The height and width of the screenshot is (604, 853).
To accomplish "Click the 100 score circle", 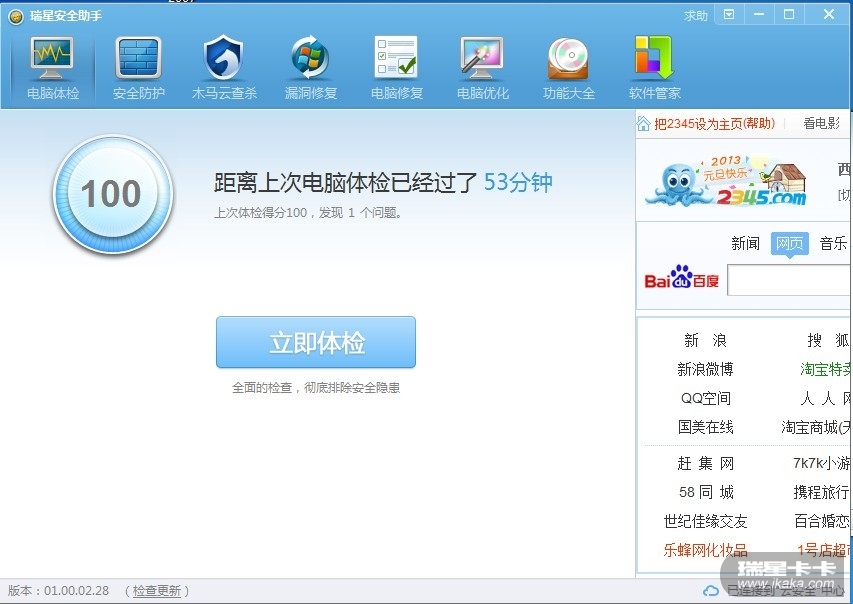I will (113, 194).
